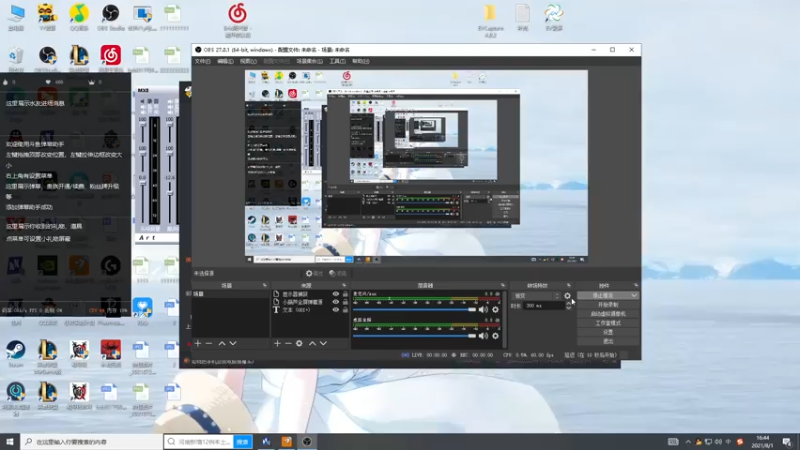
Task: Expand the dropdown arrow on the streaming button
Action: (x=634, y=295)
